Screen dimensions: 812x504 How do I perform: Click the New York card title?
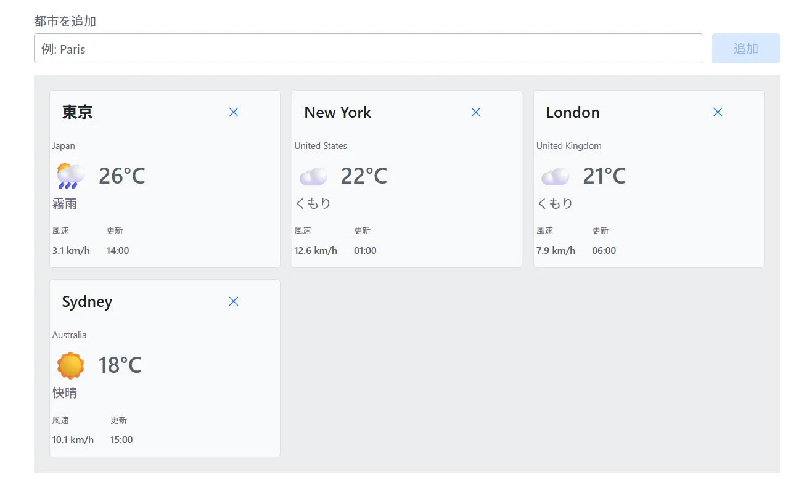(338, 112)
